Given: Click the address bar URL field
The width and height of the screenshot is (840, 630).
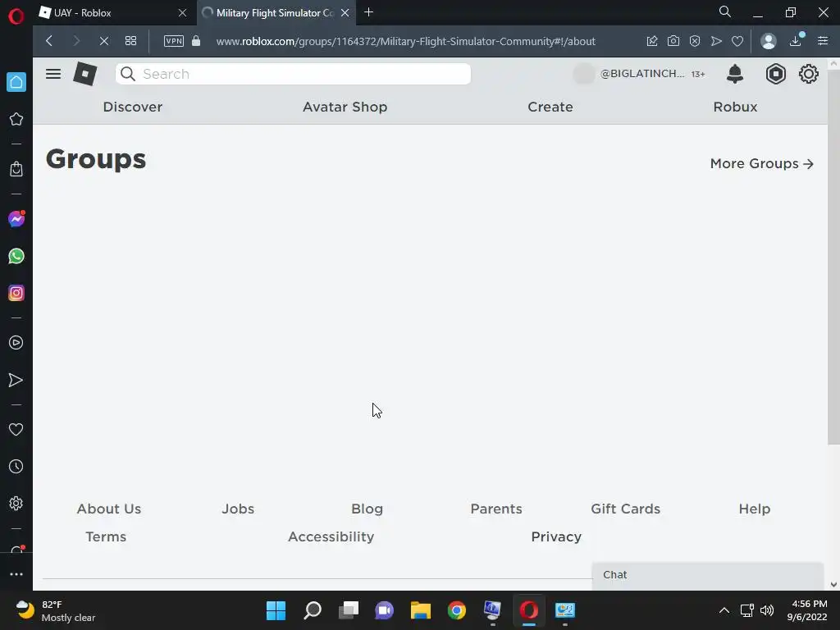Looking at the screenshot, I should pyautogui.click(x=405, y=41).
